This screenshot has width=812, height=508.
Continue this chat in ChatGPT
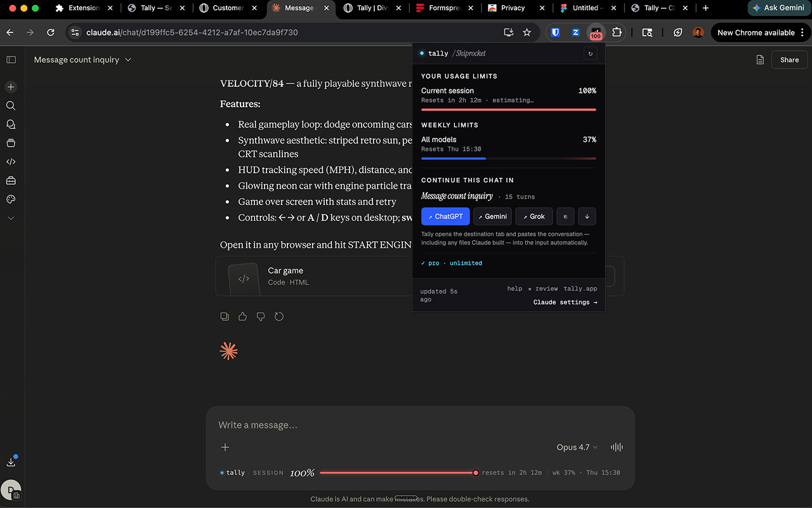click(446, 217)
